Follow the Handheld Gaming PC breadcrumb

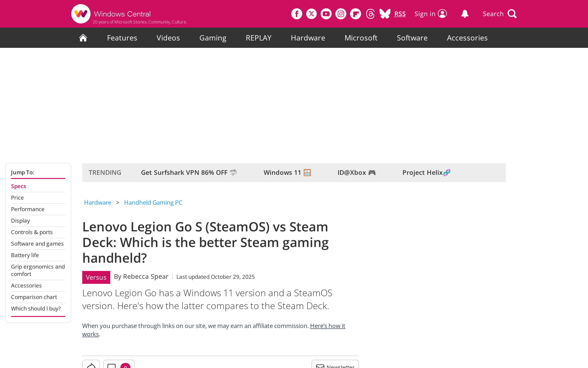pyautogui.click(x=153, y=202)
